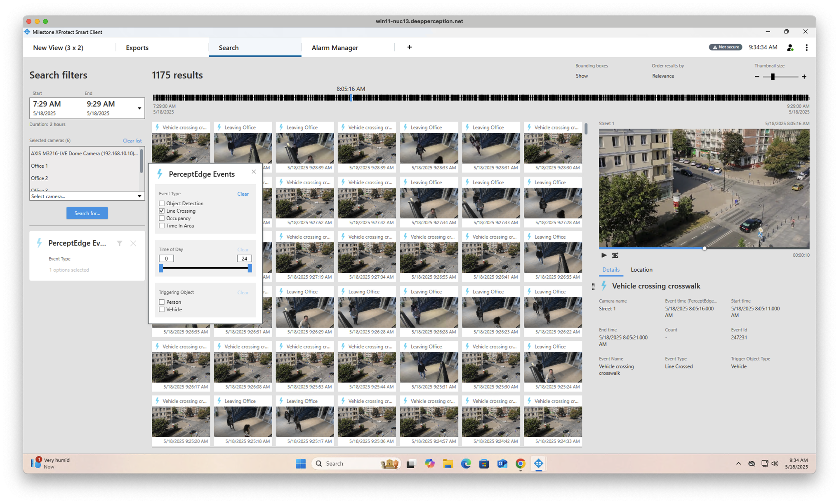Increase thumbnail size with plus icon

(804, 77)
